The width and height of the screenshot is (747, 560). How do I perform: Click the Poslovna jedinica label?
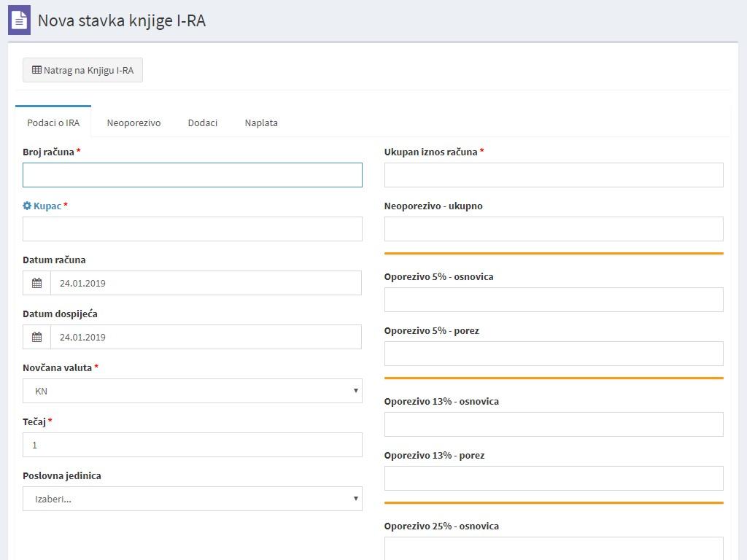click(62, 475)
